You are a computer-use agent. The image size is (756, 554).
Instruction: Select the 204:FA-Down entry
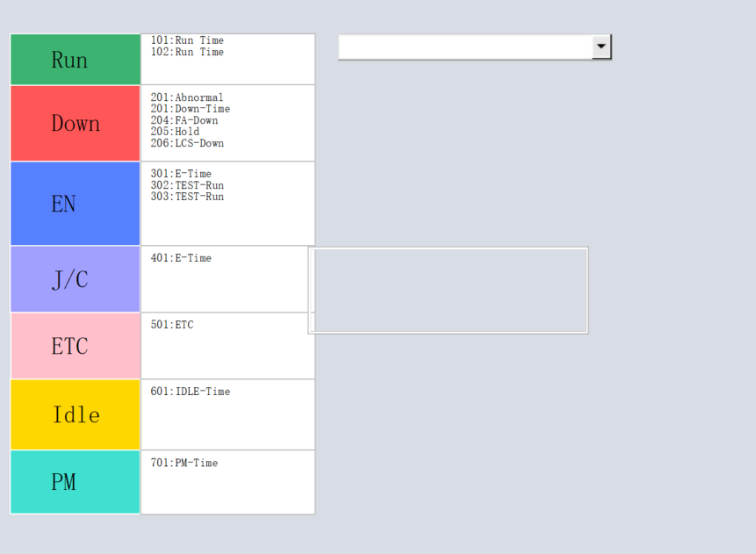(x=184, y=120)
